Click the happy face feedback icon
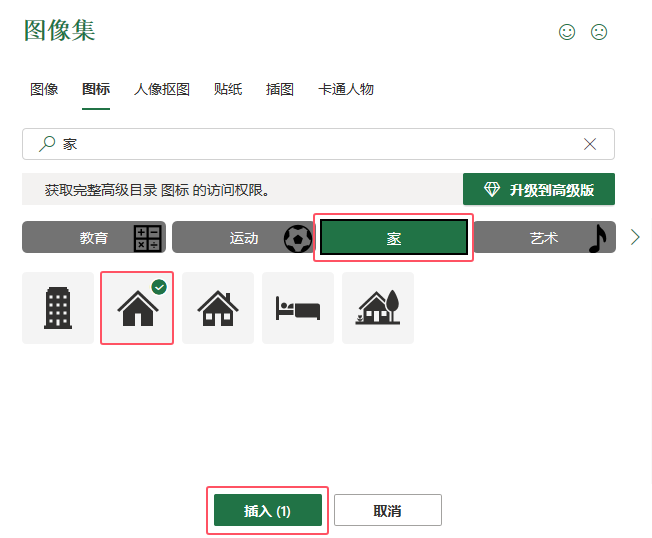652x538 pixels. (567, 32)
